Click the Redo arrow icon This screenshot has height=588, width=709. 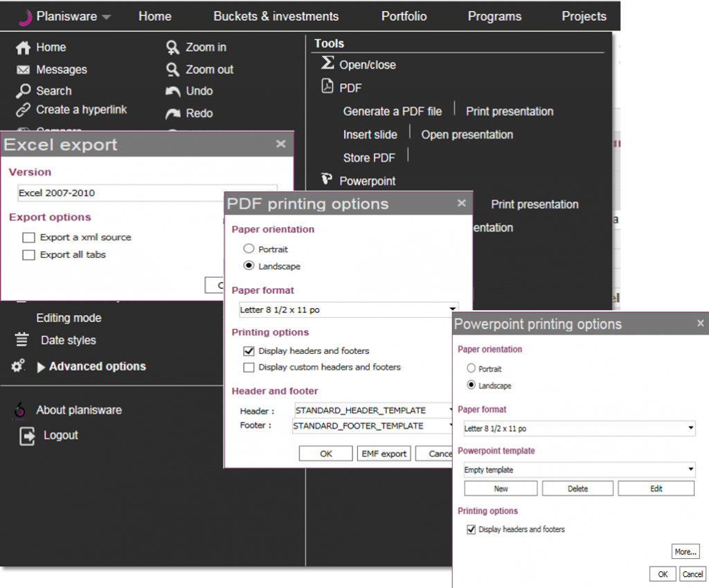coord(172,114)
